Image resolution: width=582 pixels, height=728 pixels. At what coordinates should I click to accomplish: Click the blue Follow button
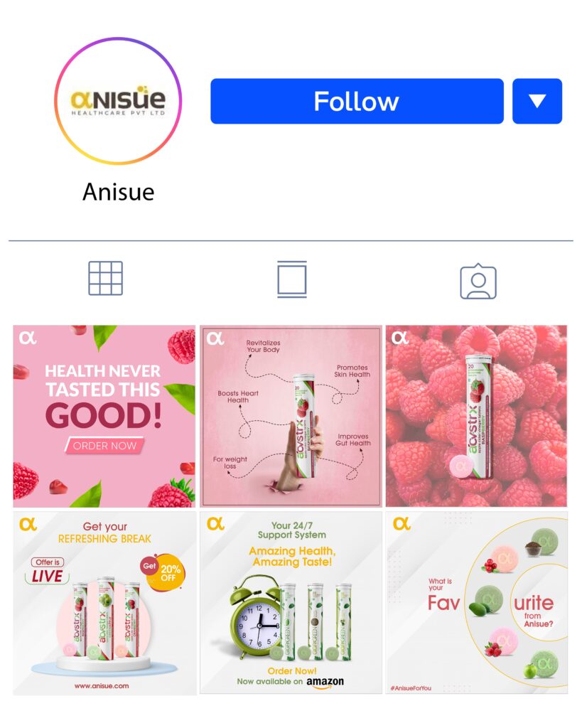(357, 101)
